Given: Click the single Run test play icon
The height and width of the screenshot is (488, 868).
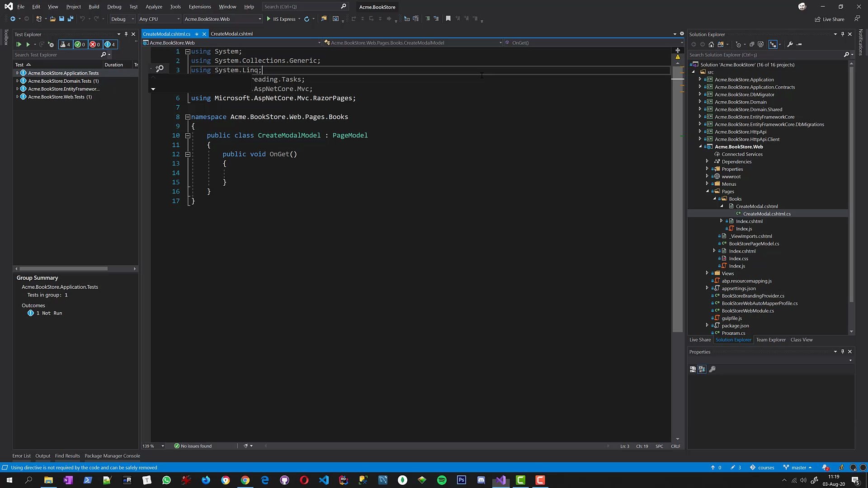Looking at the screenshot, I should pos(28,44).
